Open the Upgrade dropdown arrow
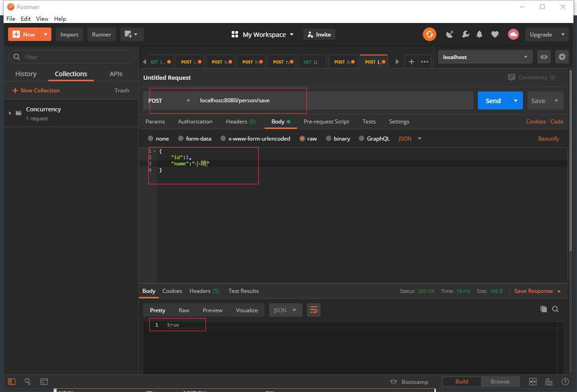The height and width of the screenshot is (392, 577). (x=563, y=34)
